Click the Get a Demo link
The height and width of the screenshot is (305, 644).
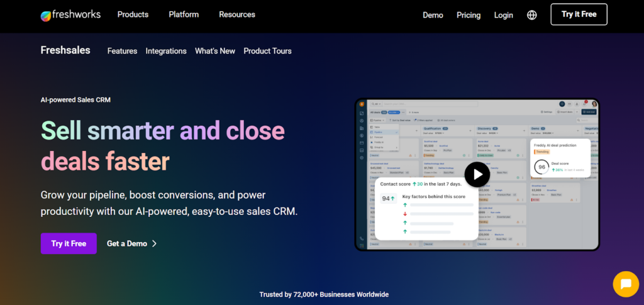tap(132, 243)
